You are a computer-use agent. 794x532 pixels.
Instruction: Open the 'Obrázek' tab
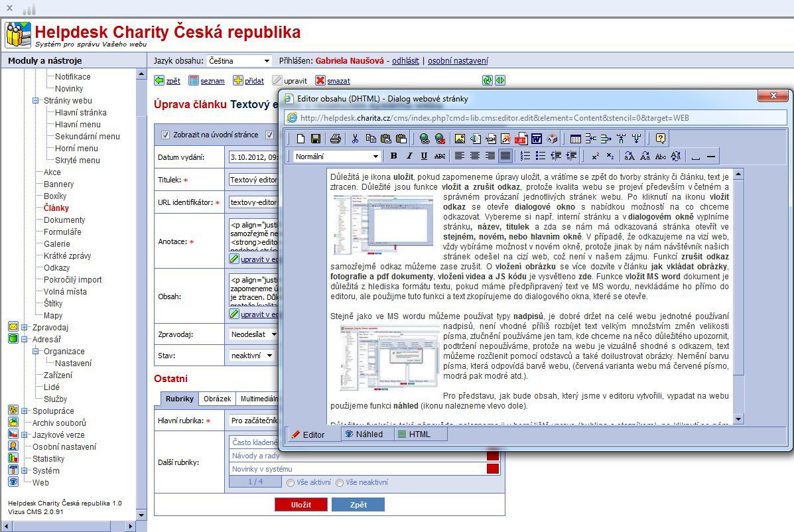coord(217,399)
